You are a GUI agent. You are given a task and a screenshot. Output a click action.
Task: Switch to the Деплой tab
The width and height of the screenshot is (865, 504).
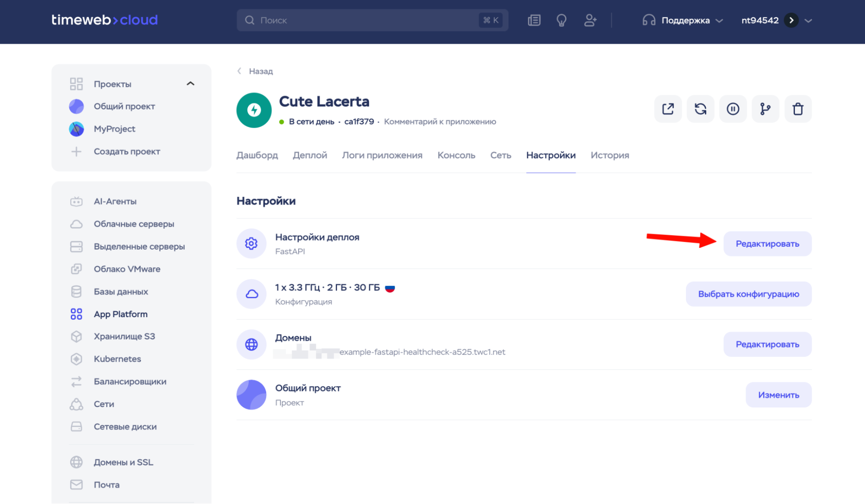[x=310, y=155]
